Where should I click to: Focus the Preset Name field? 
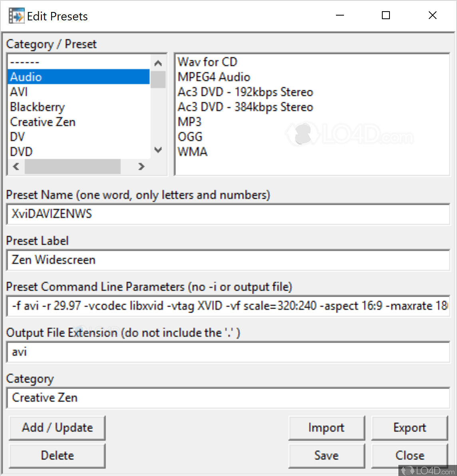coord(228,214)
